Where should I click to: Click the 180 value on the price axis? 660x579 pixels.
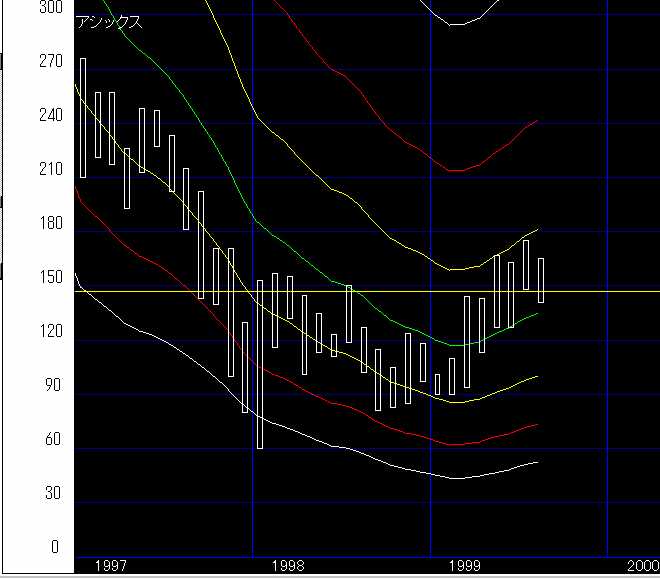coord(50,223)
